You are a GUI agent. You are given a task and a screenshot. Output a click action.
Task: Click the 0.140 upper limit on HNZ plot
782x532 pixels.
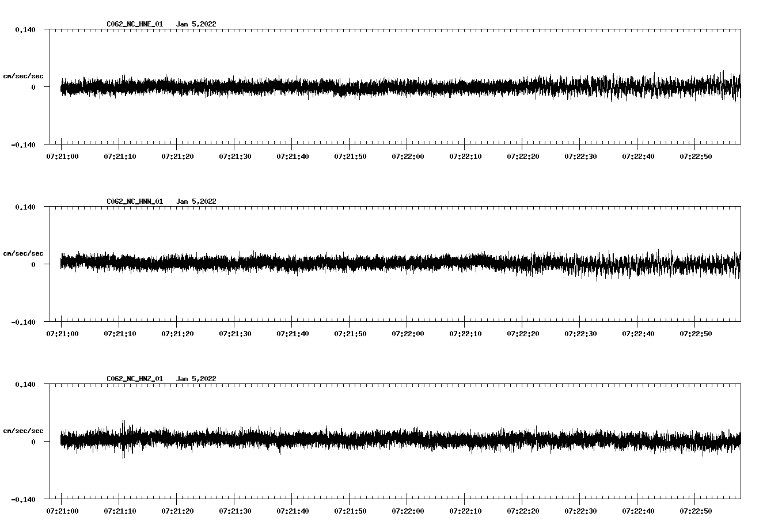click(x=25, y=384)
